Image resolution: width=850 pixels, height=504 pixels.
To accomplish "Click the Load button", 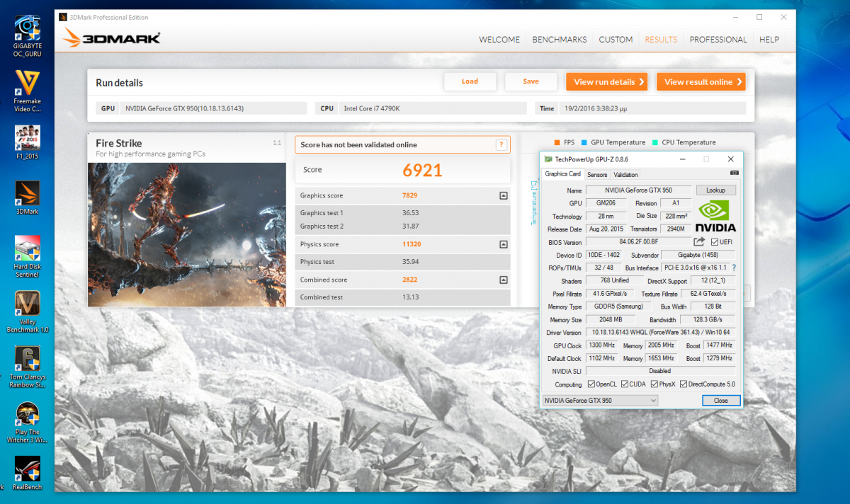I will (470, 81).
